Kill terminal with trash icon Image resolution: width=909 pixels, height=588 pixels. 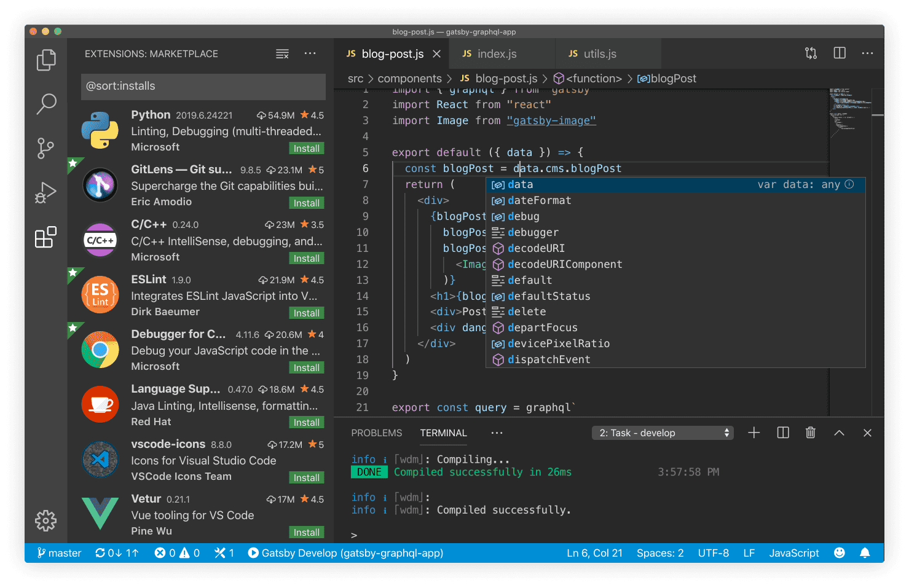[811, 433]
